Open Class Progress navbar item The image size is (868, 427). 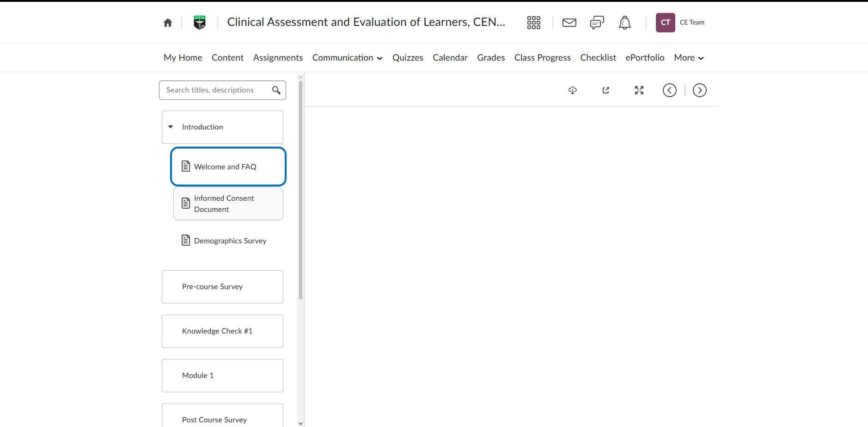[x=543, y=58]
